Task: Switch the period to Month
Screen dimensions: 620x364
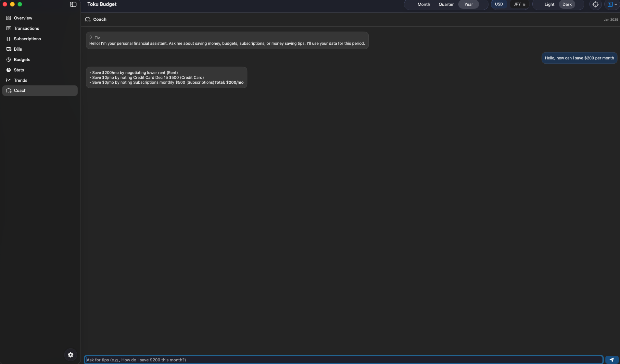Action: [x=424, y=5]
